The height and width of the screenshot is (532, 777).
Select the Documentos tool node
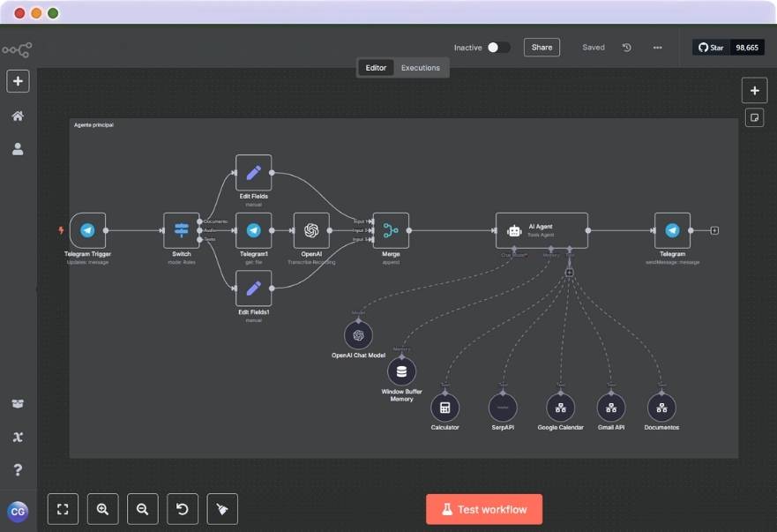tap(661, 408)
